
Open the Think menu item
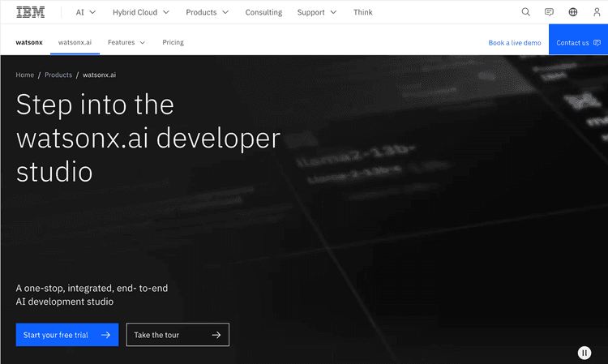click(x=362, y=12)
